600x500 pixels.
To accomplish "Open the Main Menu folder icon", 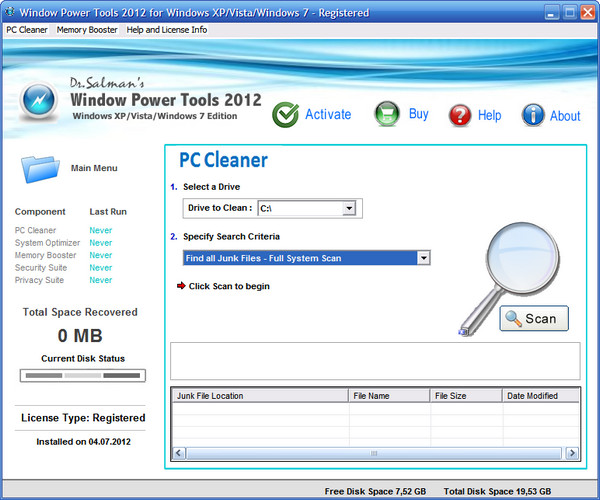I will (41, 168).
